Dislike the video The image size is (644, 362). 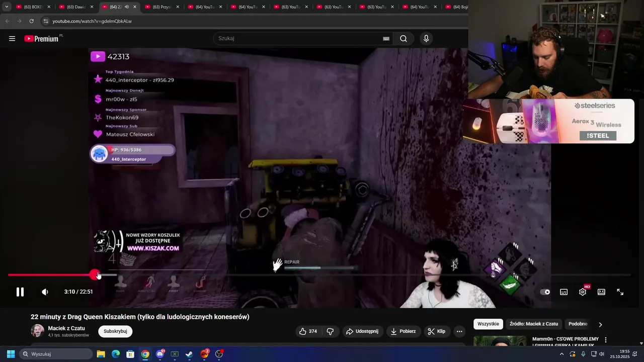330,331
